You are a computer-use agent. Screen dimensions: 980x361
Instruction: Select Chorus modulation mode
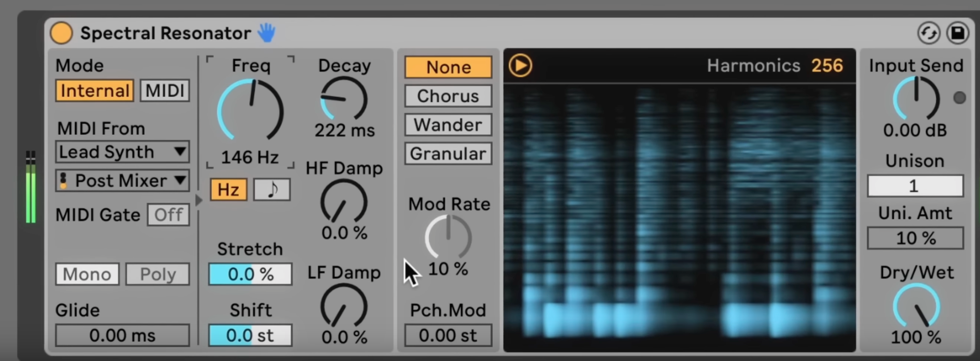[x=449, y=96]
